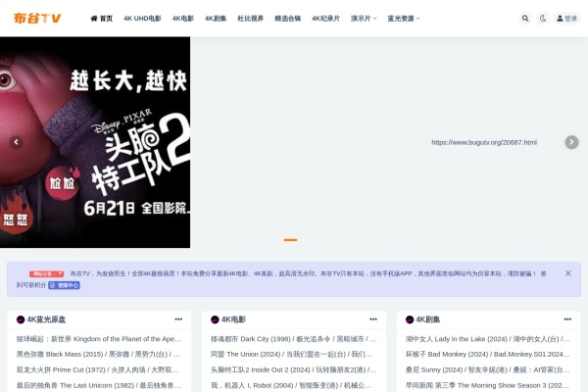Open The Morning Show Season 3 entry

[487, 385]
